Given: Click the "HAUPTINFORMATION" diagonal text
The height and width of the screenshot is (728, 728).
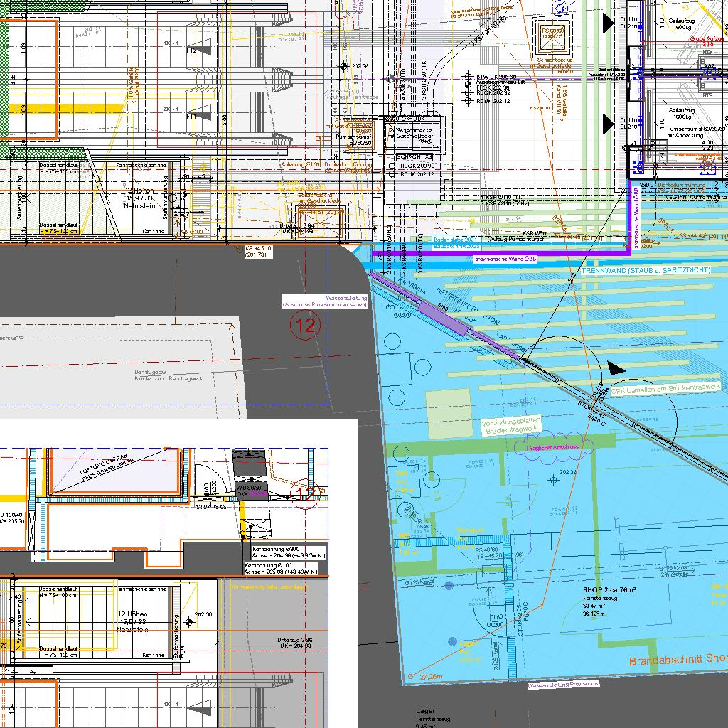Looking at the screenshot, I should [468, 305].
